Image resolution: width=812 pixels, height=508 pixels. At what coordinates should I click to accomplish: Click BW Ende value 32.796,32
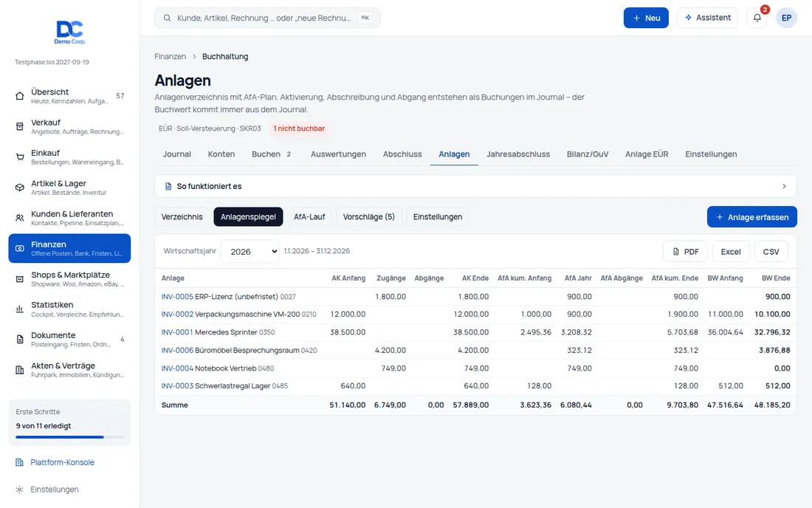coord(772,332)
